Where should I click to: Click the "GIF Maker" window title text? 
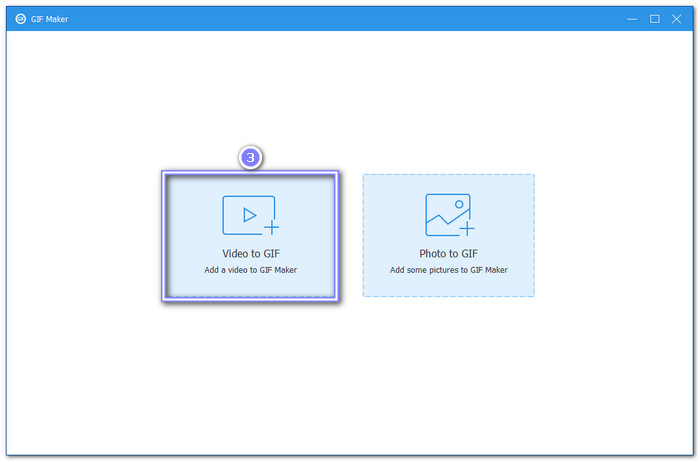(50, 19)
